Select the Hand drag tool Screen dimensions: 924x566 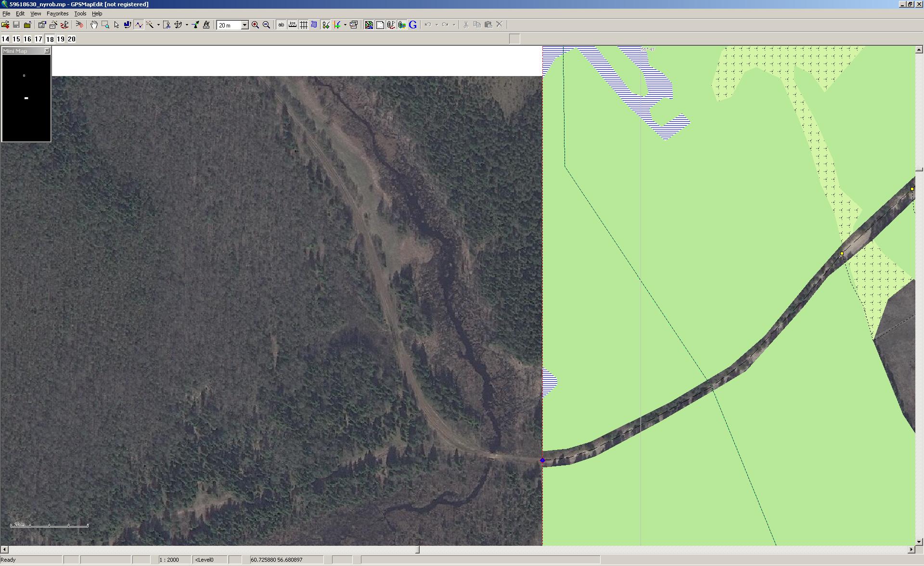tap(94, 25)
